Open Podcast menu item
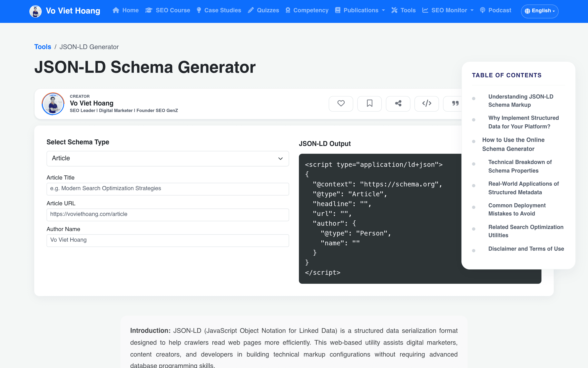 [x=496, y=10]
